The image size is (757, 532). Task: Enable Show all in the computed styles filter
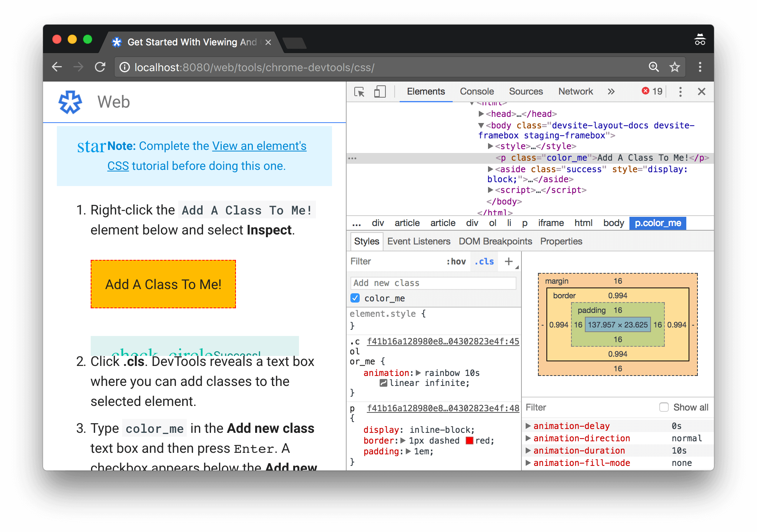pyautogui.click(x=664, y=407)
